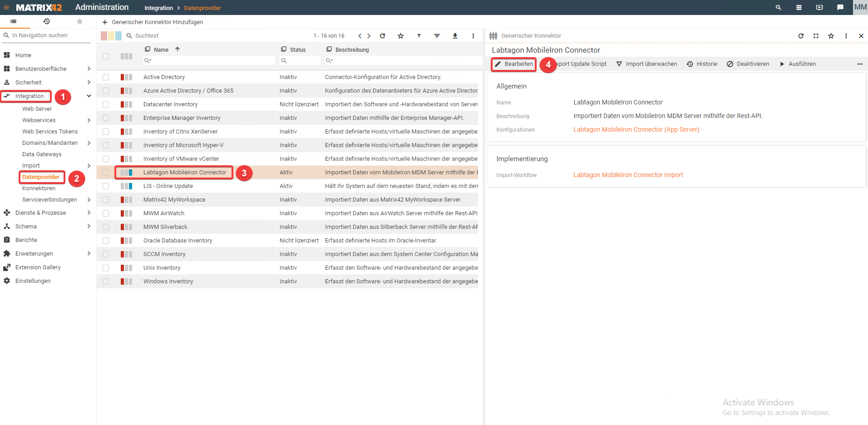Click the list export download icon
Image resolution: width=868 pixels, height=425 pixels.
(455, 36)
